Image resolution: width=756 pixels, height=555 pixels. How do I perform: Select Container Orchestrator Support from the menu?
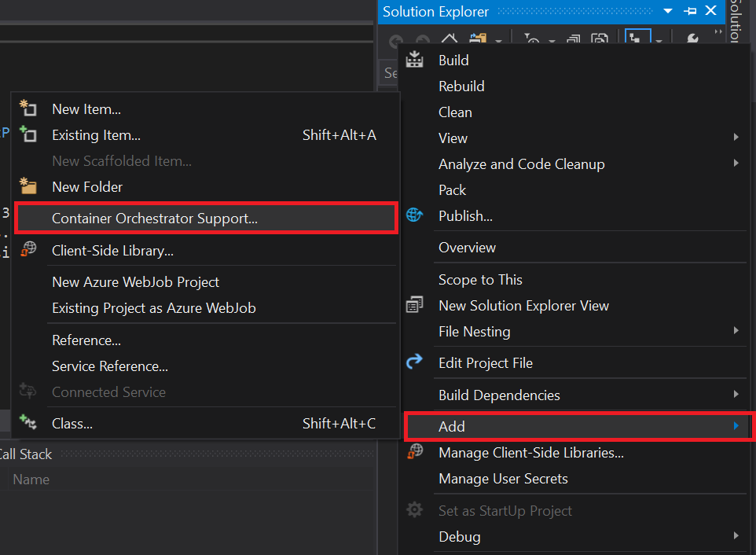coord(154,218)
